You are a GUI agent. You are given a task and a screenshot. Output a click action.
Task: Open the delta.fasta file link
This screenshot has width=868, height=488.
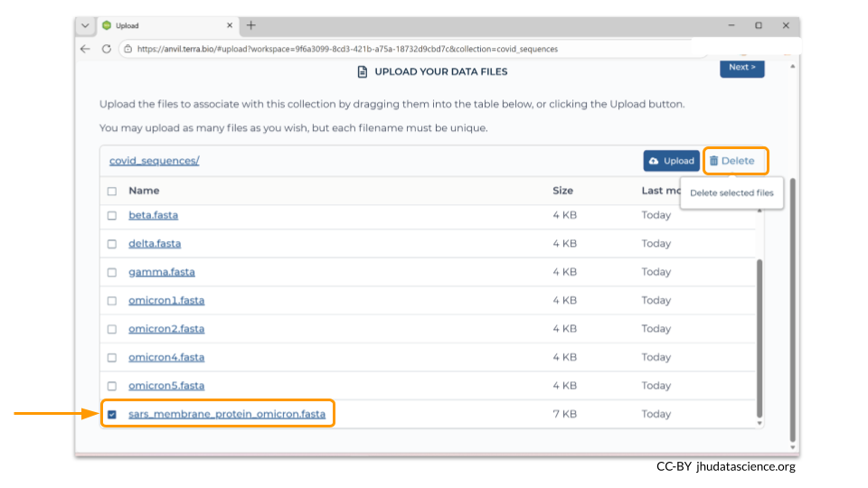(x=155, y=243)
